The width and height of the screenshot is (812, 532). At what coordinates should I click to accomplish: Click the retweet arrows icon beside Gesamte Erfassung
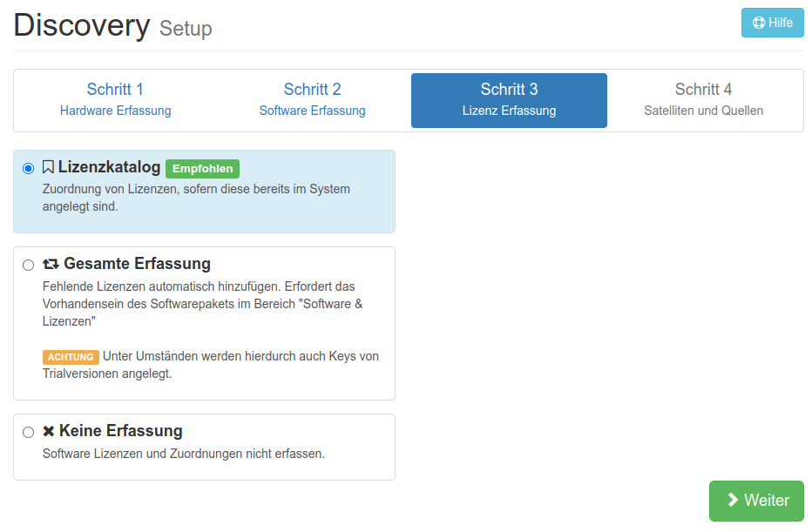(51, 264)
